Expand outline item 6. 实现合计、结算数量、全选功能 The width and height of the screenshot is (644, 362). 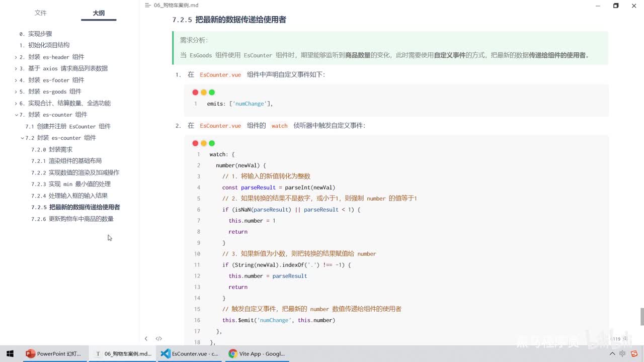tap(16, 104)
